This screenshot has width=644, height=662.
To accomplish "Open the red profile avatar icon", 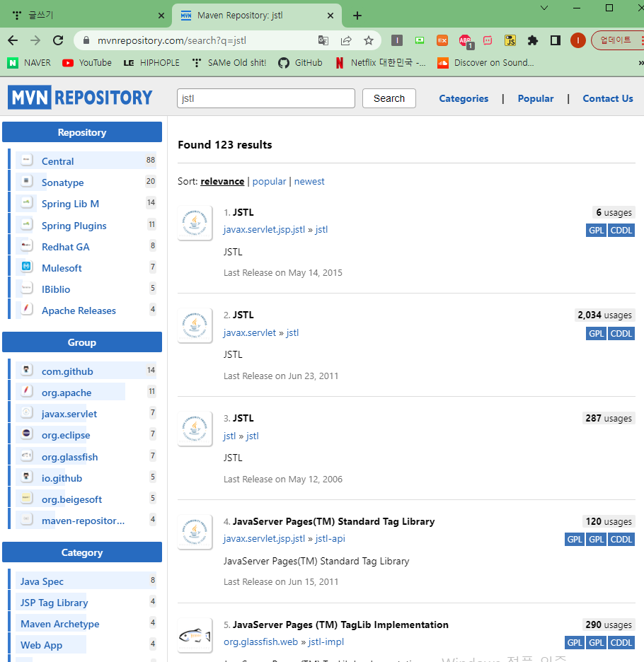I will 577,40.
